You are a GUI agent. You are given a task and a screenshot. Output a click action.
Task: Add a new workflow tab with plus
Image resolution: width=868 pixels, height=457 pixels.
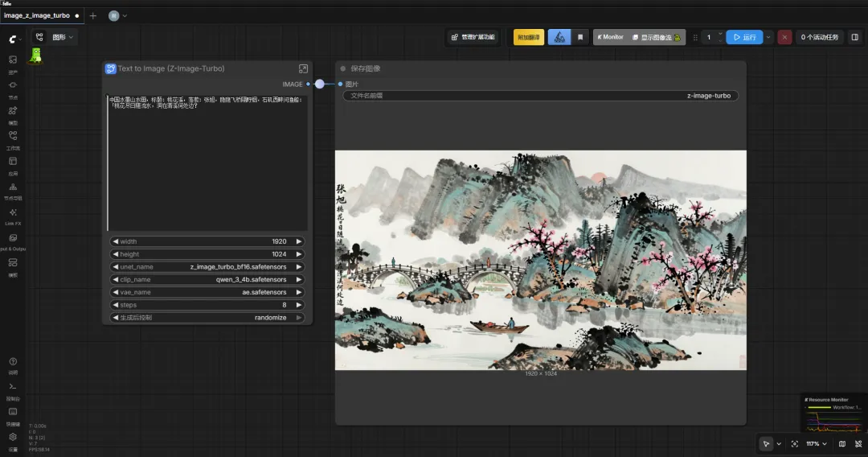point(92,15)
